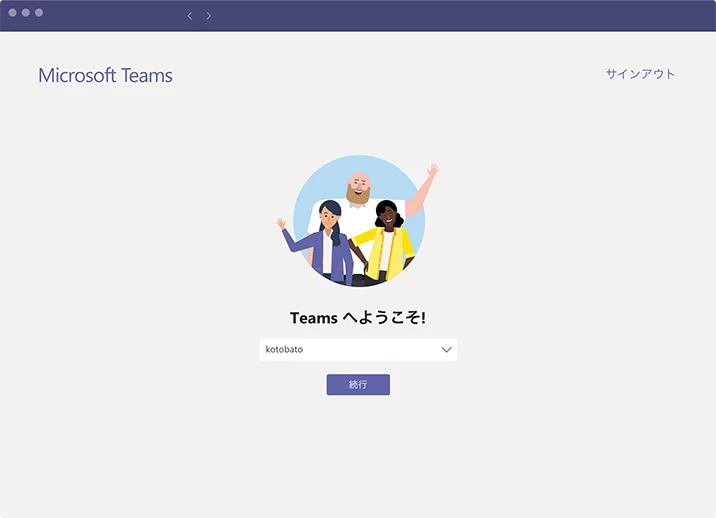Click the purple-jacket woman's waving hand

pos(281,224)
